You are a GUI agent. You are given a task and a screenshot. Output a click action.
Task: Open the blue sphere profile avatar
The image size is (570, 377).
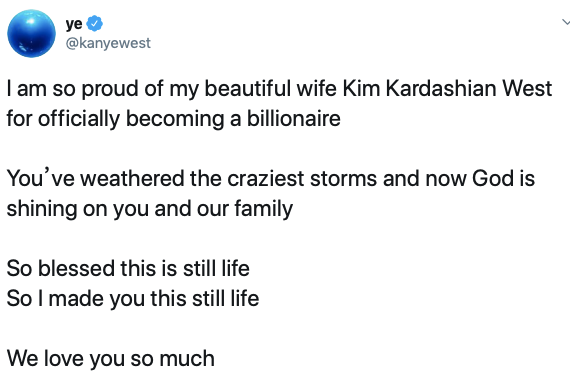(31, 33)
